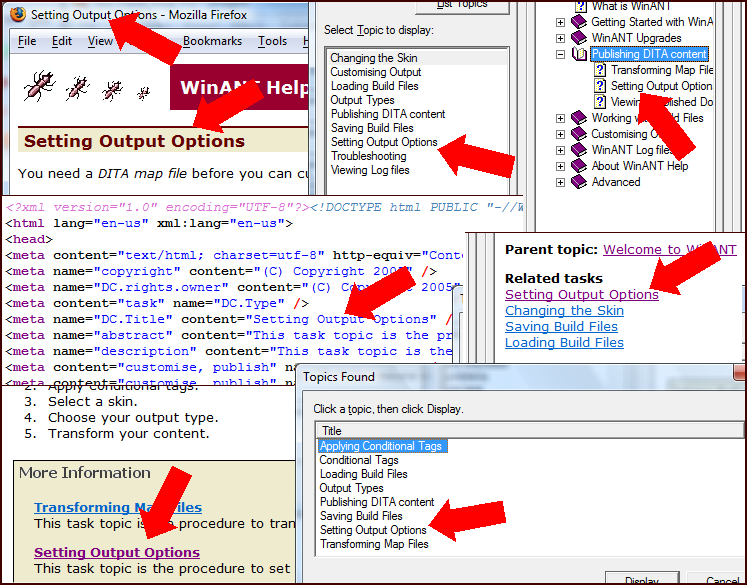Viewport: 747px width, 585px height.
Task: Click the Firefox icon in the title bar
Action: click(18, 15)
